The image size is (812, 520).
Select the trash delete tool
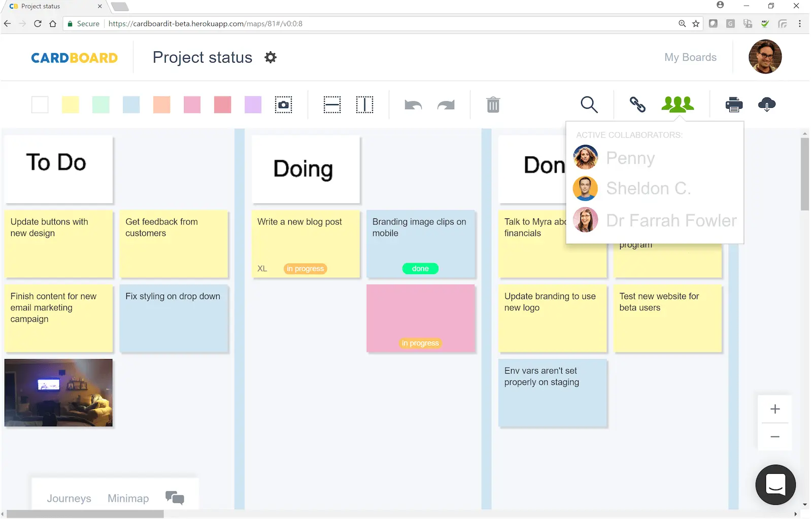pos(493,105)
